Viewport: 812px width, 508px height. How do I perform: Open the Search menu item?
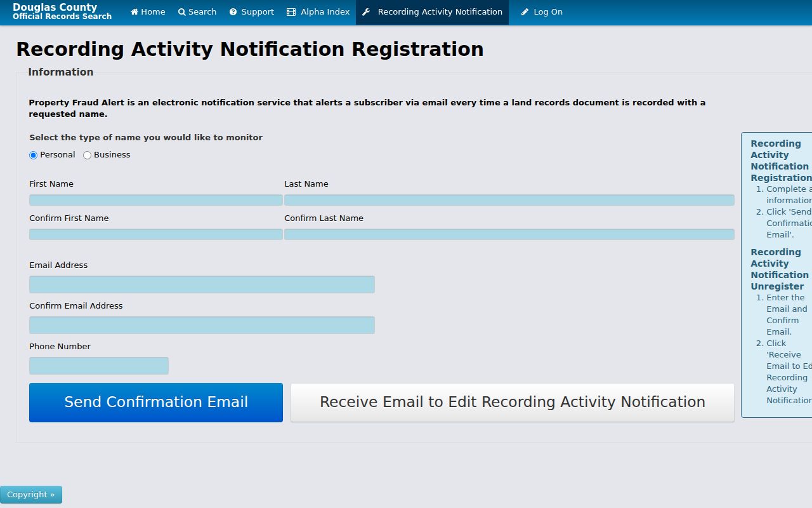coord(197,12)
